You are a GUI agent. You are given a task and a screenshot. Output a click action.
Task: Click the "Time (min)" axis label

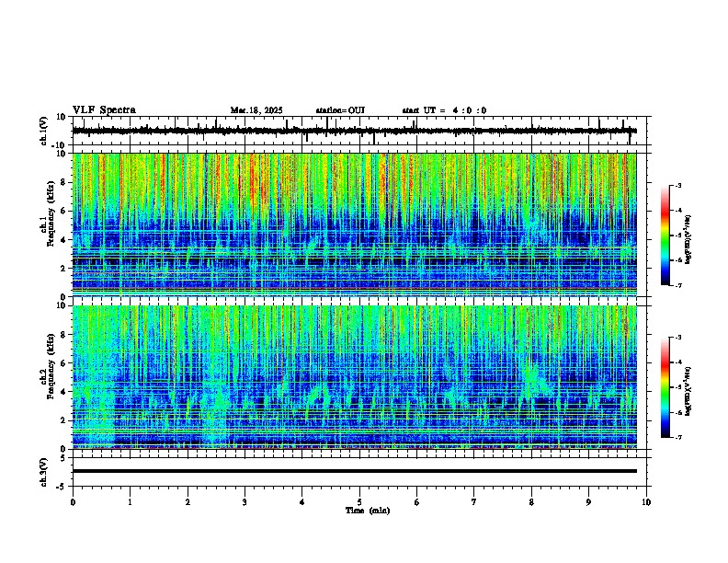[x=368, y=511]
